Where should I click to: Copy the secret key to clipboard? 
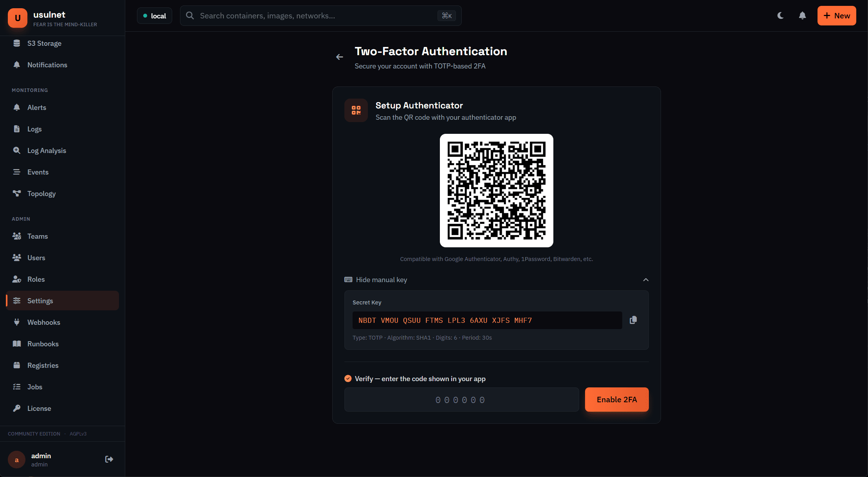coord(633,320)
